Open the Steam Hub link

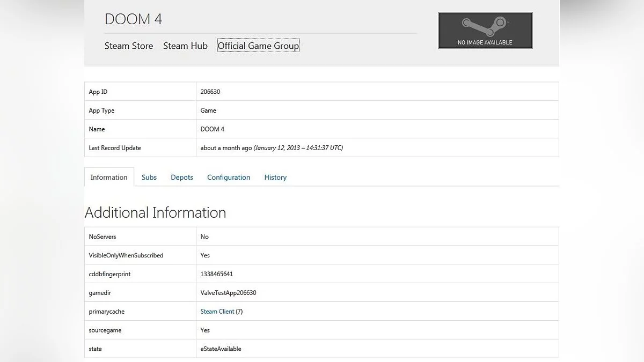pyautogui.click(x=185, y=46)
